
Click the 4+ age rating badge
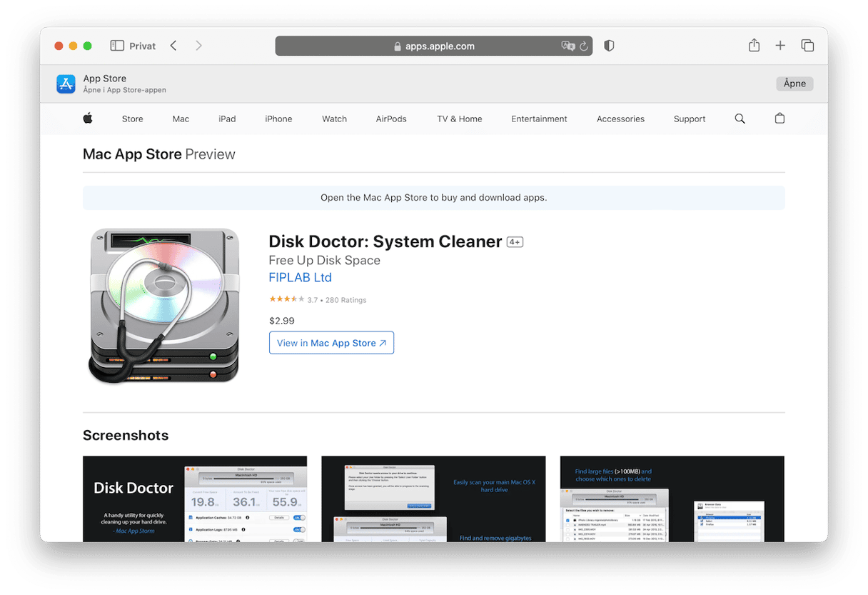tap(515, 242)
